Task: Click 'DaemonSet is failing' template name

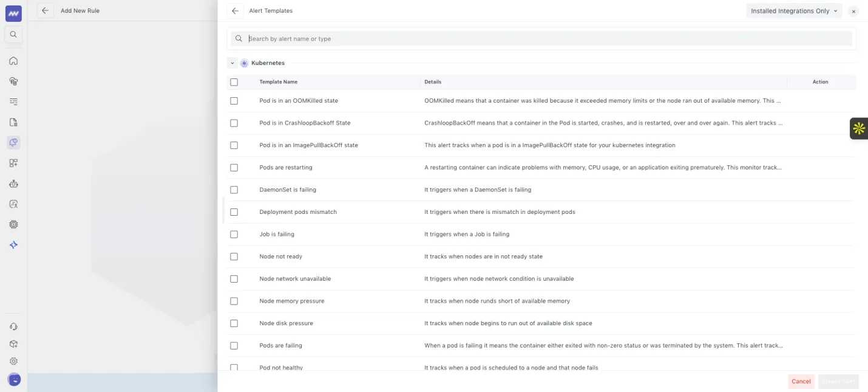Action: point(288,190)
